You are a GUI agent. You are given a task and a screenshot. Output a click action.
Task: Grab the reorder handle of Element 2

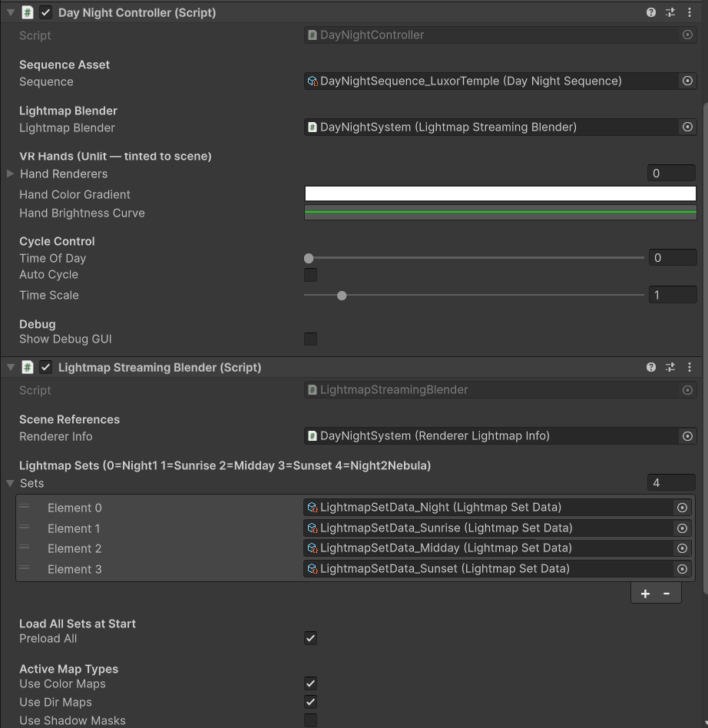[24, 547]
